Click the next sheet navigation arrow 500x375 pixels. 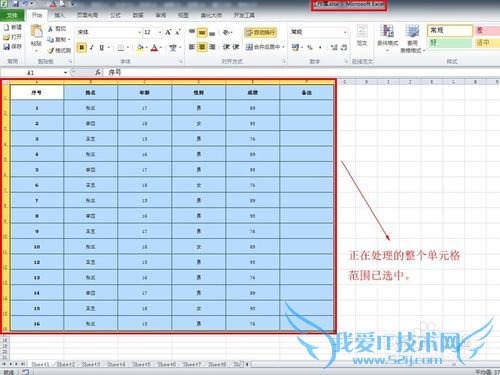coord(16,364)
